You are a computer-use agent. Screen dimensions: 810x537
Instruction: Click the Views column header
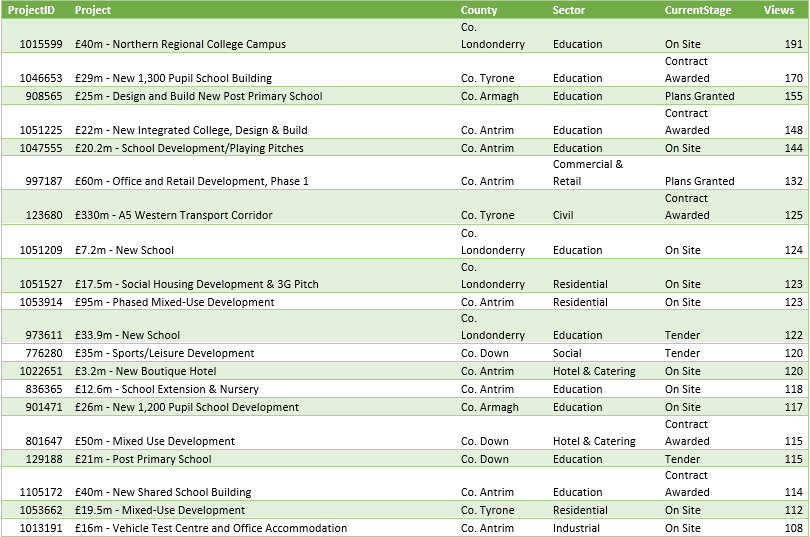[x=779, y=10]
